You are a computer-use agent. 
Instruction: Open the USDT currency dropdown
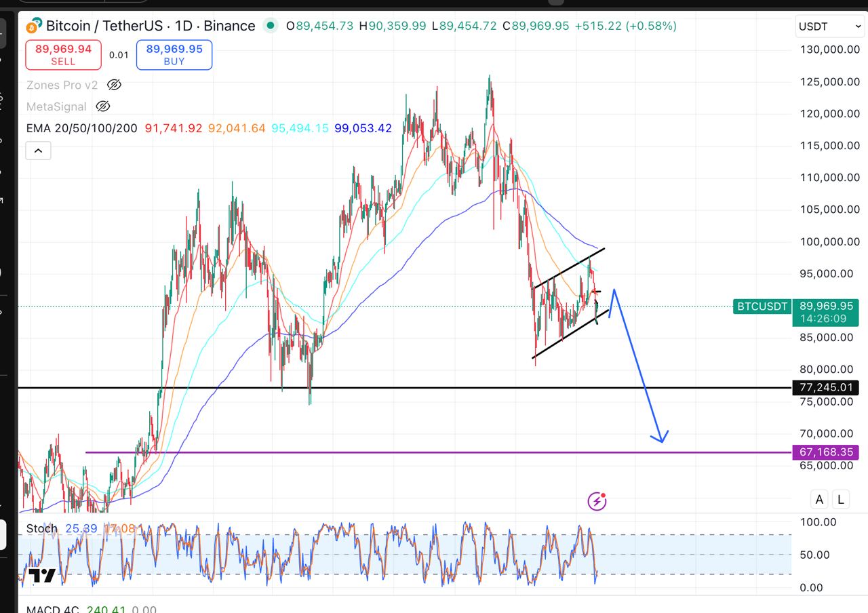pyautogui.click(x=829, y=27)
